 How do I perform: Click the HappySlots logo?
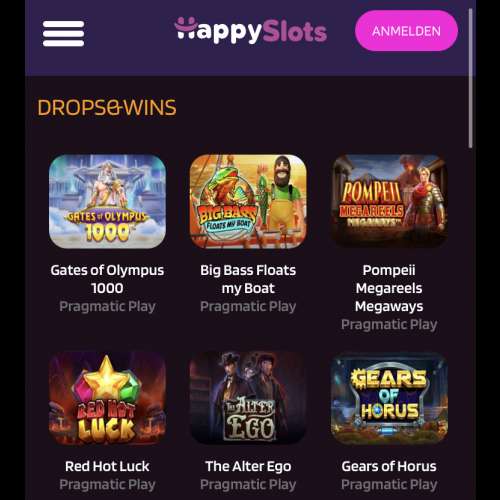coord(251,31)
